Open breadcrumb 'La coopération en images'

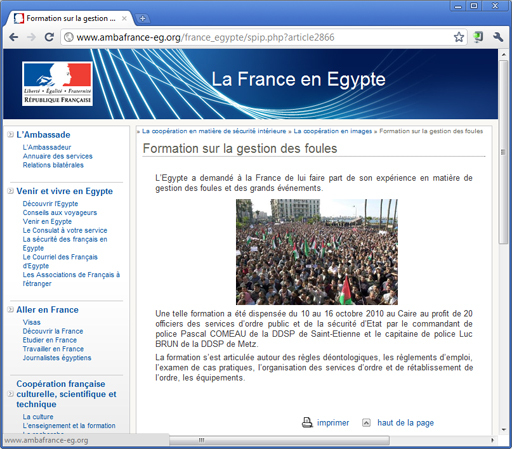click(333, 131)
